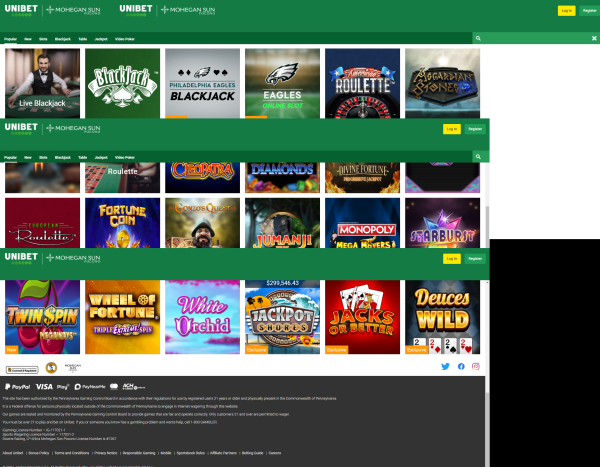Click the Licensed & Regulated badge
600x467 pixels.
[22, 370]
